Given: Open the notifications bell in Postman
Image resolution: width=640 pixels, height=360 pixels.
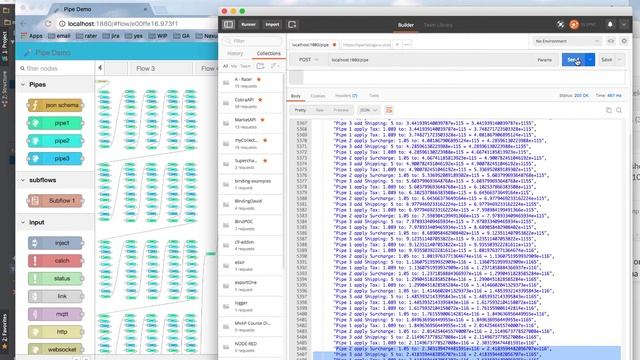Looking at the screenshot, I should coord(610,24).
